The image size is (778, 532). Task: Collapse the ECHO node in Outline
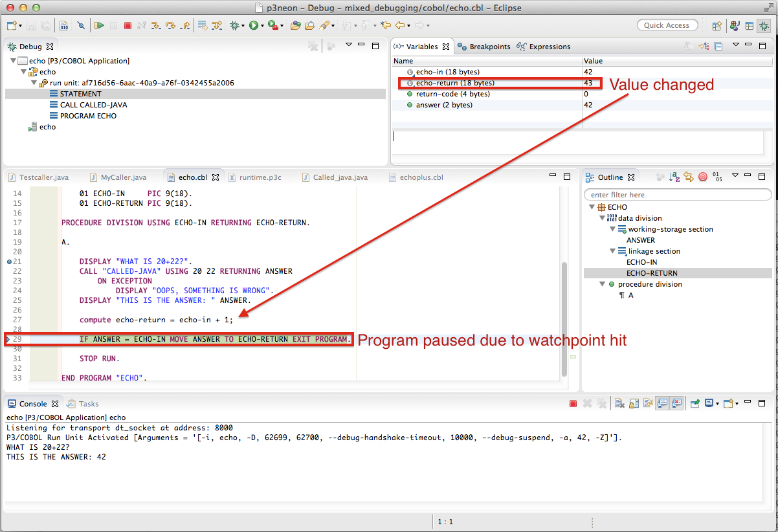(x=592, y=207)
